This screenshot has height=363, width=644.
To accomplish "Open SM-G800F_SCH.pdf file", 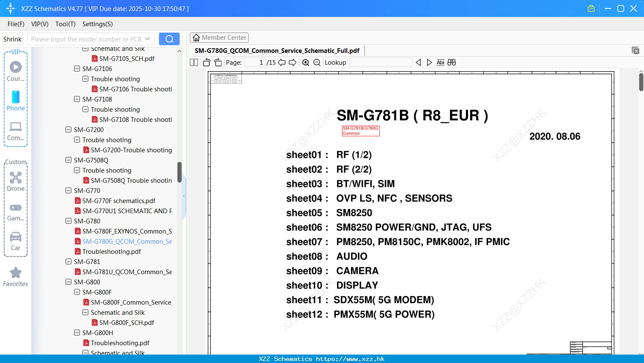I will (x=123, y=322).
